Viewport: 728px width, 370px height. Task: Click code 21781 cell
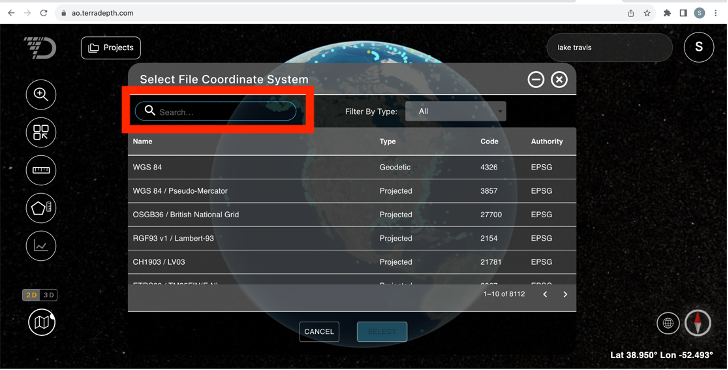point(491,262)
